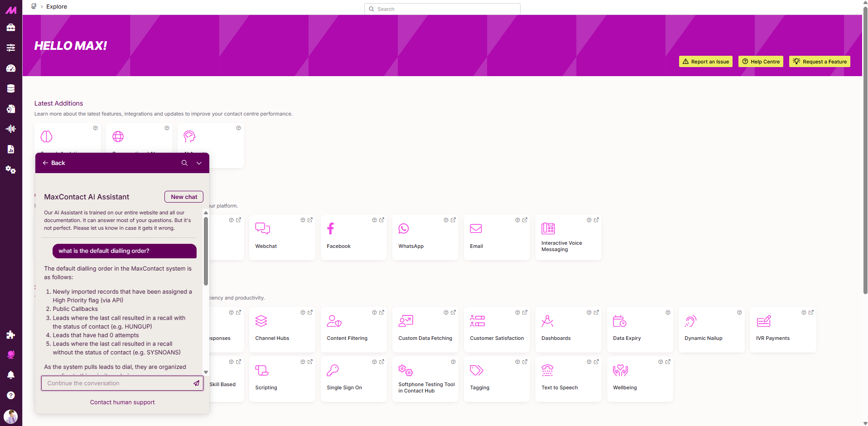
Task: Open the Help Centre button
Action: [761, 62]
